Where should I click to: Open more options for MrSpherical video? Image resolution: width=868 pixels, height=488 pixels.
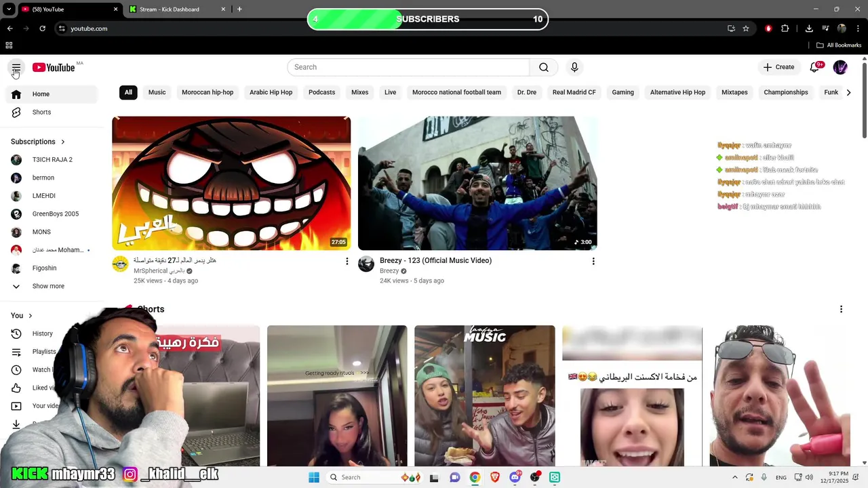pyautogui.click(x=347, y=261)
